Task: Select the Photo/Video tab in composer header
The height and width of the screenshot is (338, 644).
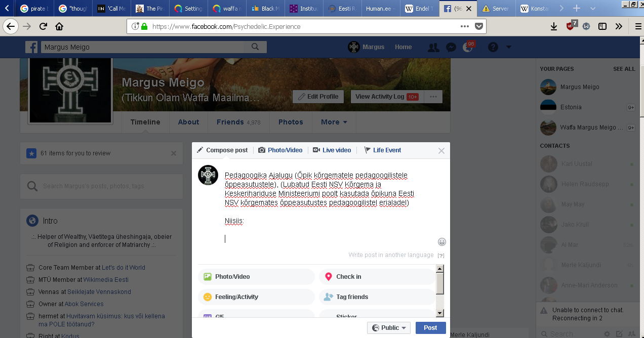Action: [x=280, y=150]
